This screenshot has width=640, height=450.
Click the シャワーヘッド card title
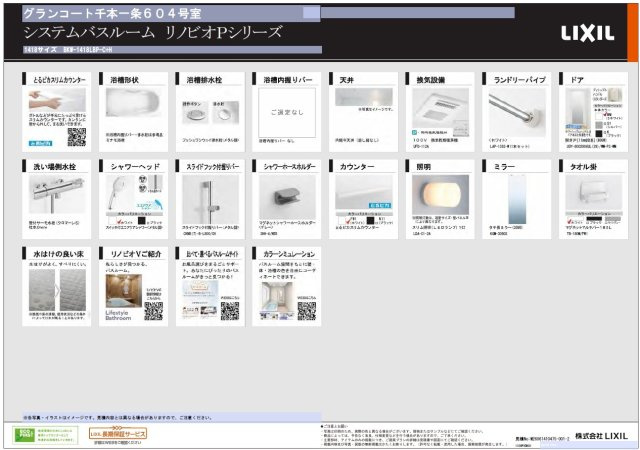coord(135,167)
